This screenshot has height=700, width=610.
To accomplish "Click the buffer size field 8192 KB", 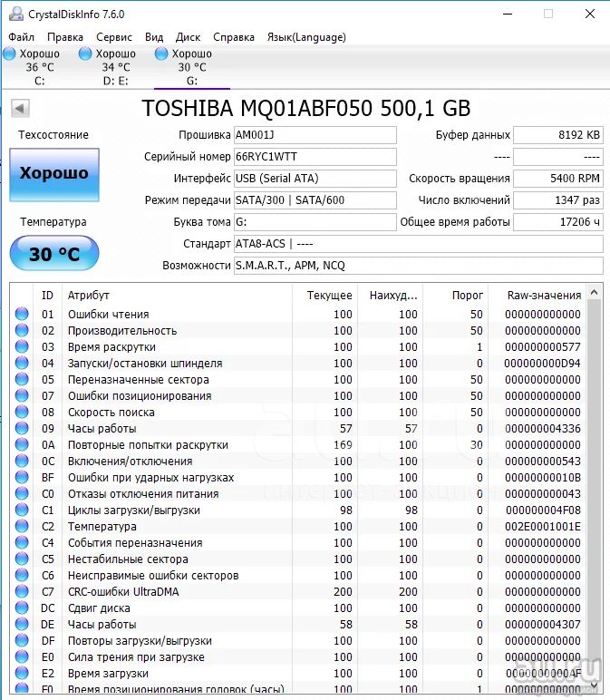I will [558, 135].
